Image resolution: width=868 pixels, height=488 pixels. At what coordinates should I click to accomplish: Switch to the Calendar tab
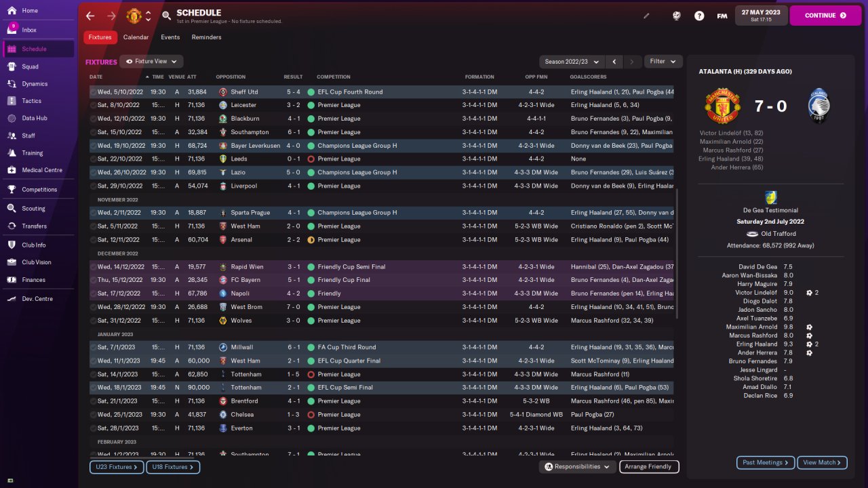click(x=136, y=37)
